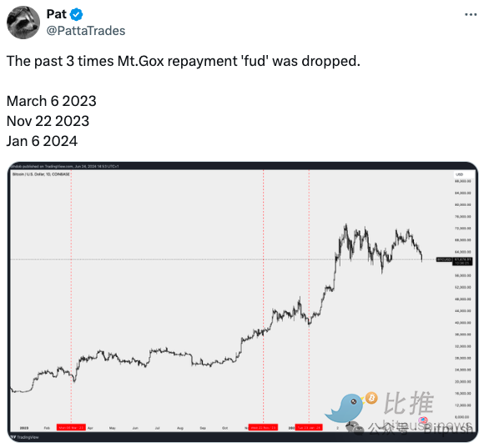
Task: Open the @PattaTrades handle link
Action: click(x=86, y=31)
